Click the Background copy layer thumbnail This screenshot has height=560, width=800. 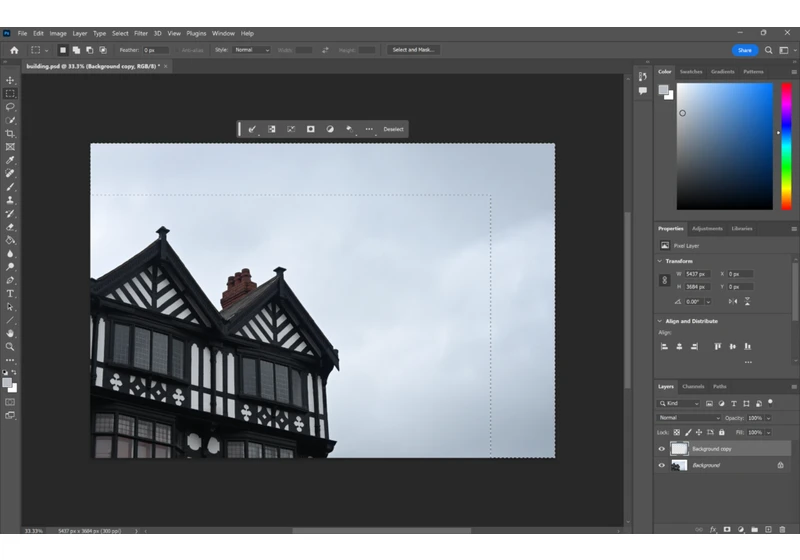pyautogui.click(x=679, y=449)
